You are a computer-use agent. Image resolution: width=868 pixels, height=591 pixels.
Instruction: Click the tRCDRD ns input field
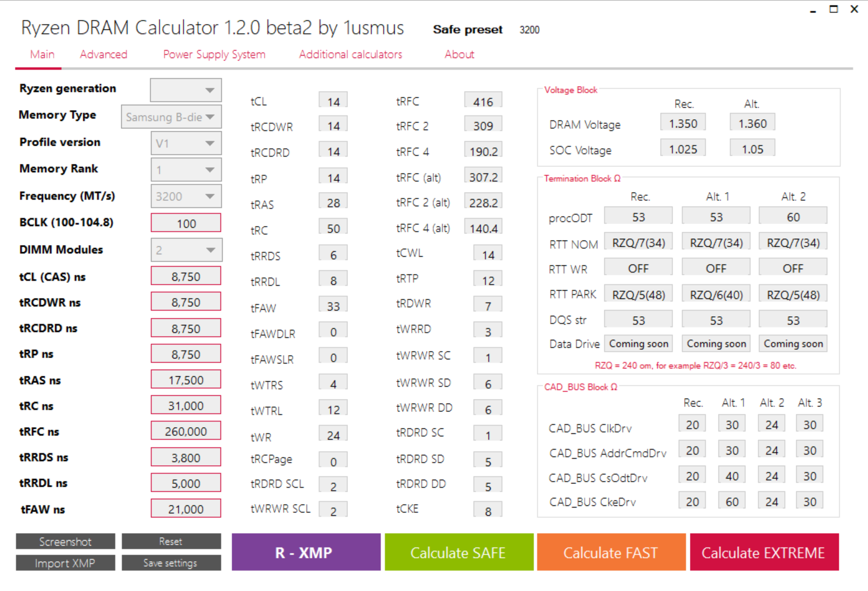click(186, 328)
